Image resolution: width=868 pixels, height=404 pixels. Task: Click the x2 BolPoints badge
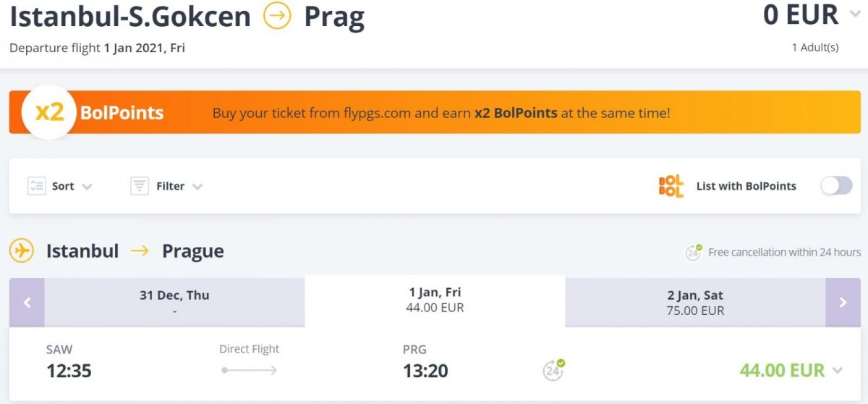(49, 112)
